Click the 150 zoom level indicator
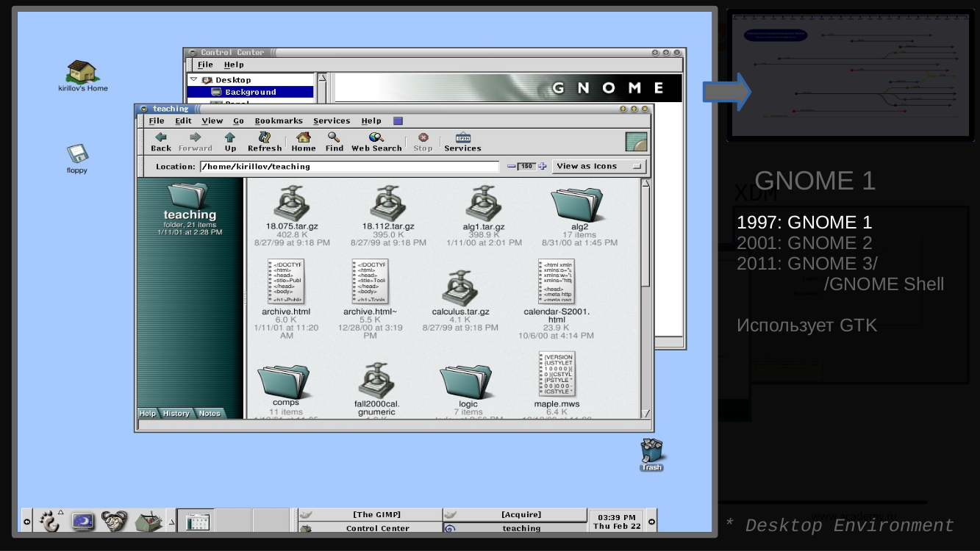Screen dimensions: 980x551 click(527, 166)
